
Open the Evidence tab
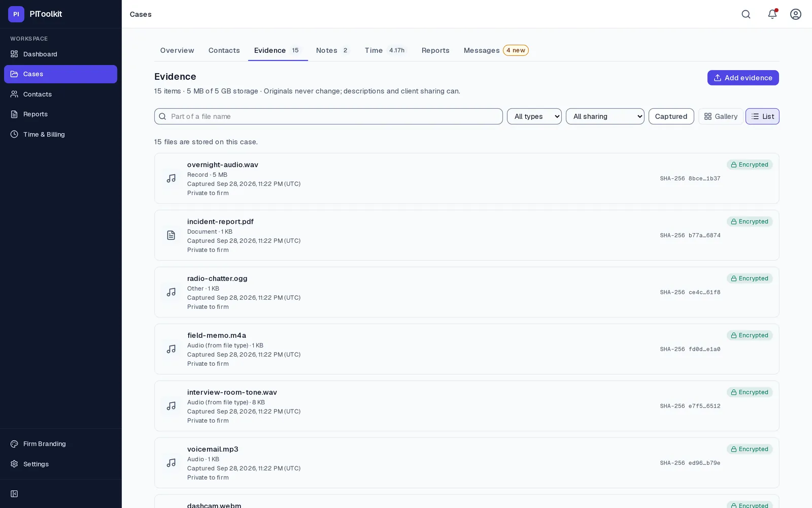[x=278, y=50]
